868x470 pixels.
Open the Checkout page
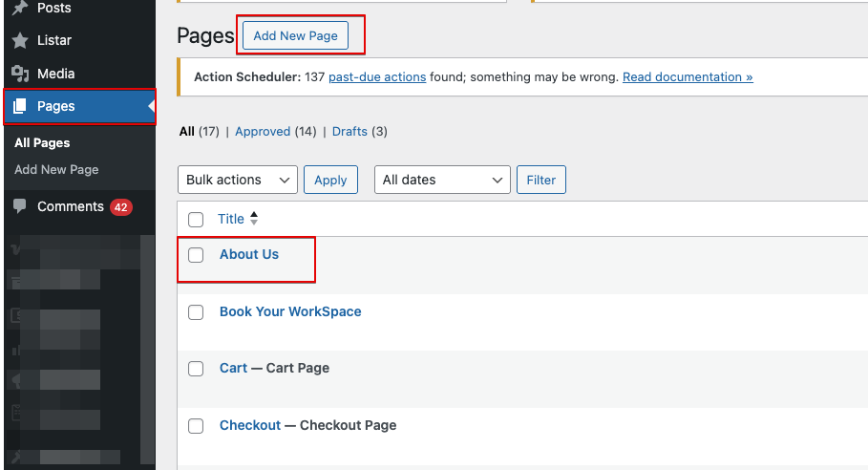tap(250, 425)
